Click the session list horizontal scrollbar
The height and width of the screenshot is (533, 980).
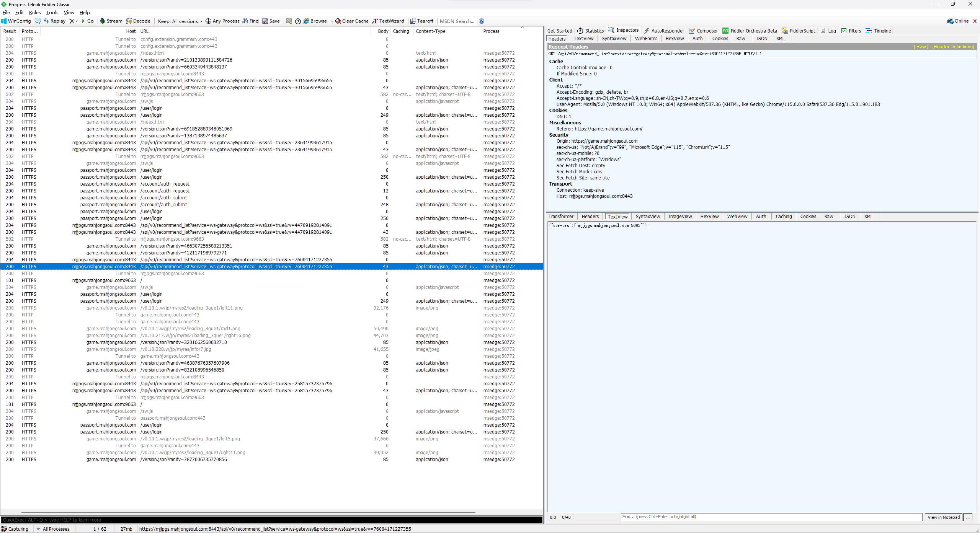(x=248, y=512)
